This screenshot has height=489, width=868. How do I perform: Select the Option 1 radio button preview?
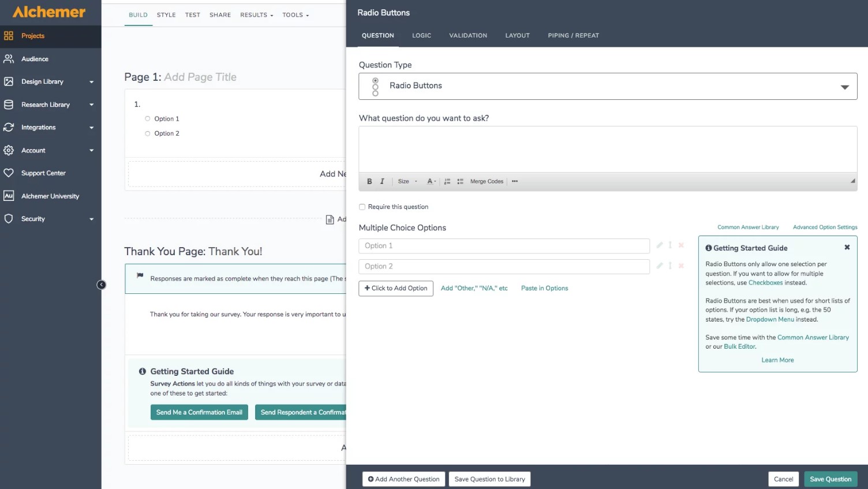click(148, 119)
